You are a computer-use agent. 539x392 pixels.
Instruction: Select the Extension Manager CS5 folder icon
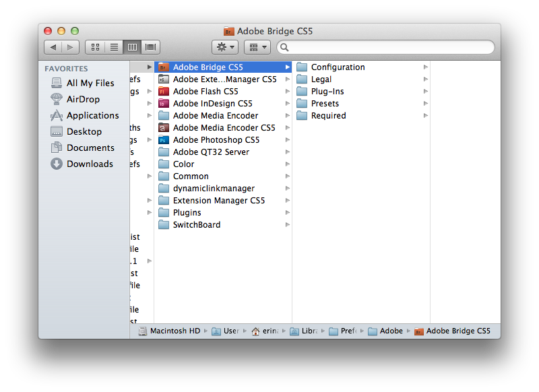pyautogui.click(x=164, y=201)
